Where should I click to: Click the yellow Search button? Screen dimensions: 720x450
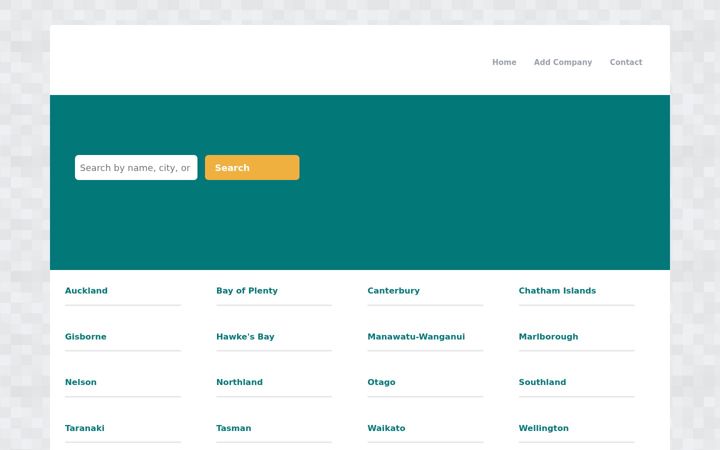point(252,168)
